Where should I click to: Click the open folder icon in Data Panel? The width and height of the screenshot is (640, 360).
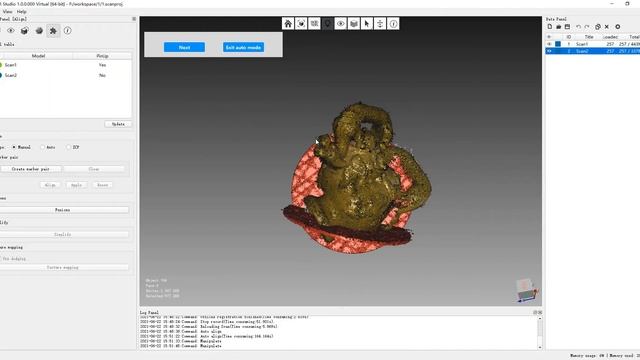558,27
